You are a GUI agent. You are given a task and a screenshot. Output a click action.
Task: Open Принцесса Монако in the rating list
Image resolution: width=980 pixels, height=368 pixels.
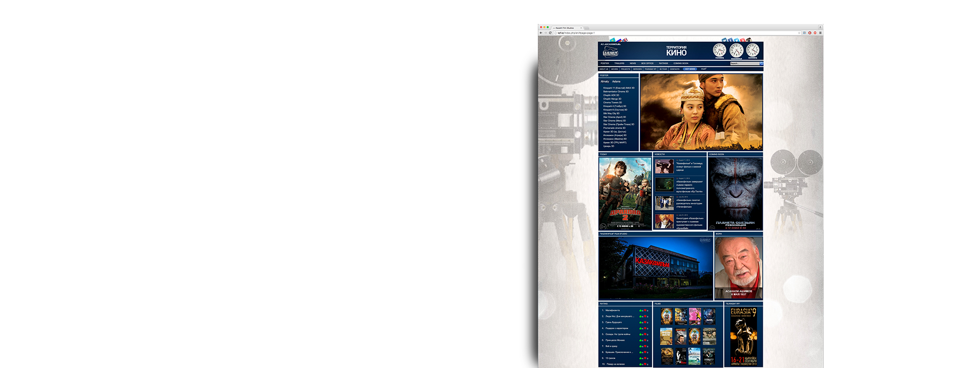pyautogui.click(x=615, y=340)
